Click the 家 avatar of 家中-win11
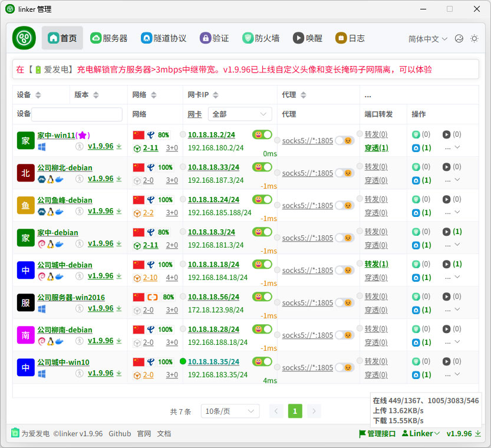Image resolution: width=491 pixels, height=448 pixels. 25,140
